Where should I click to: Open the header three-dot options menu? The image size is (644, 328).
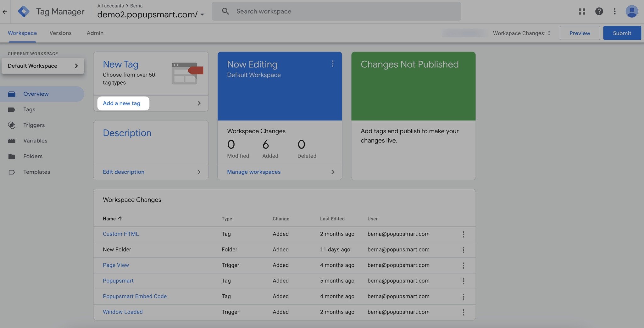[x=614, y=12]
